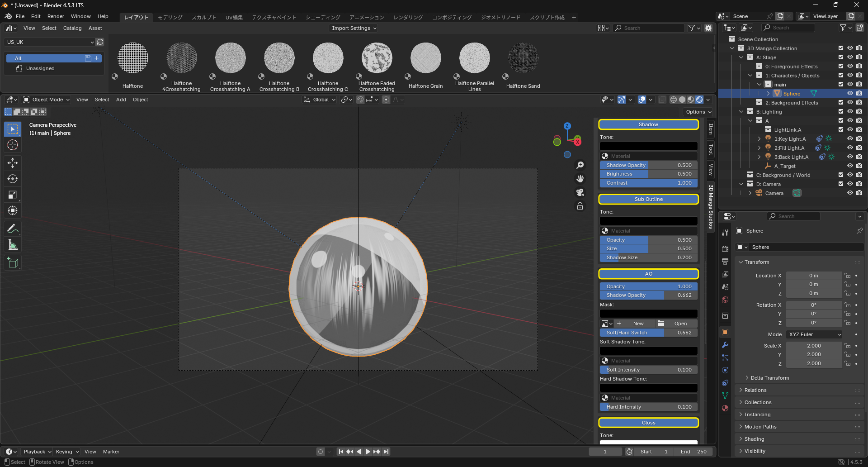Hide the Camera object's eye toggle
868x467 pixels.
pos(850,193)
